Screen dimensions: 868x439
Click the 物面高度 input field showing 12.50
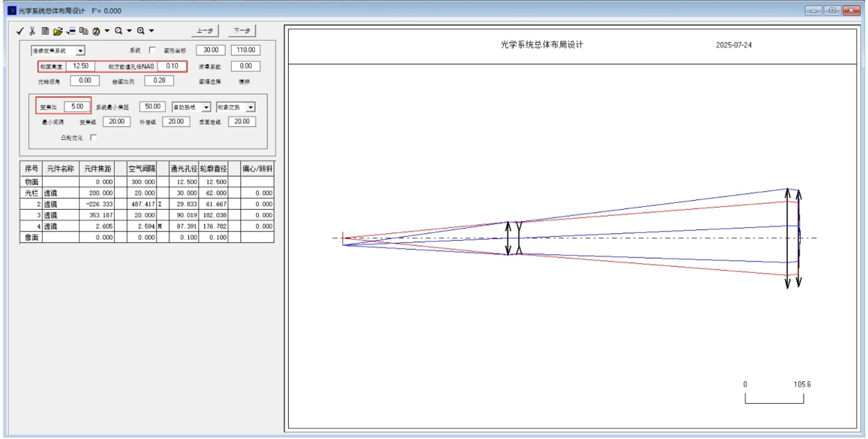click(81, 66)
